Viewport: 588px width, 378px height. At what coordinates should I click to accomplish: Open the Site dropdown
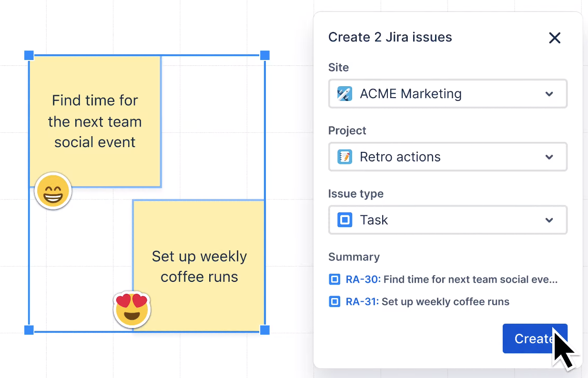(x=549, y=94)
